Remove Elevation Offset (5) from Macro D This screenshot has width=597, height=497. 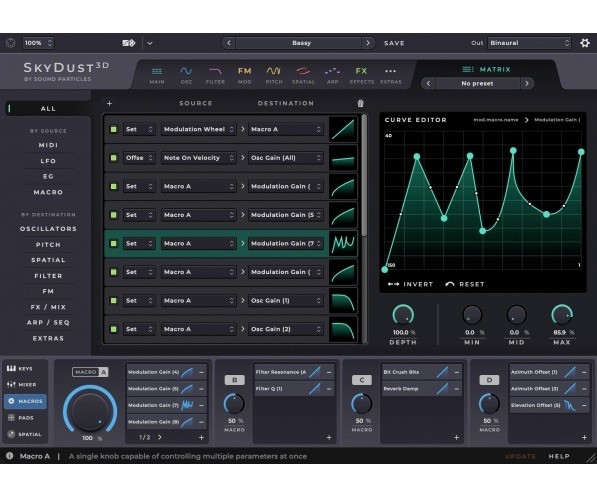point(584,406)
